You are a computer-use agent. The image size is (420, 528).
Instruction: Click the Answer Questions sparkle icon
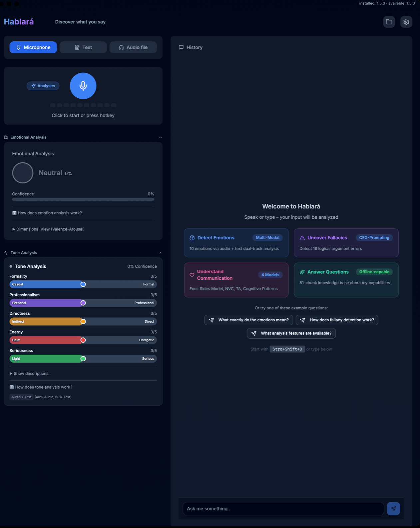point(302,272)
